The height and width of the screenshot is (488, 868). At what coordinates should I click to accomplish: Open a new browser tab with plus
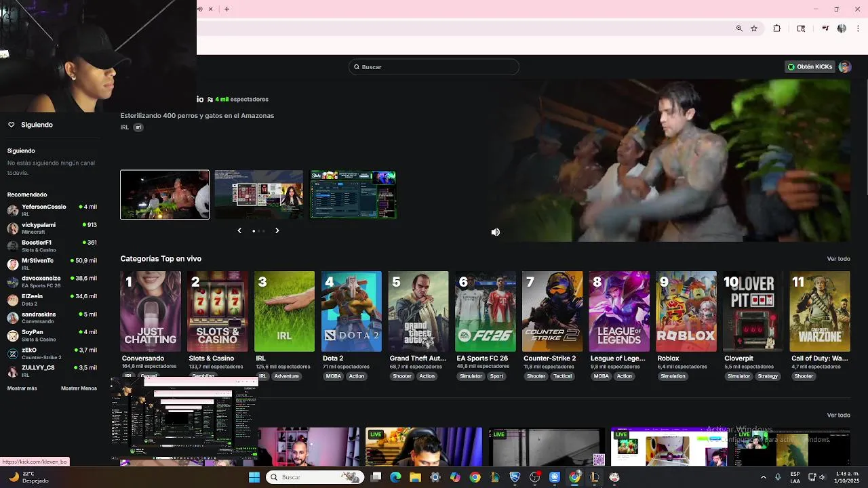pos(226,9)
